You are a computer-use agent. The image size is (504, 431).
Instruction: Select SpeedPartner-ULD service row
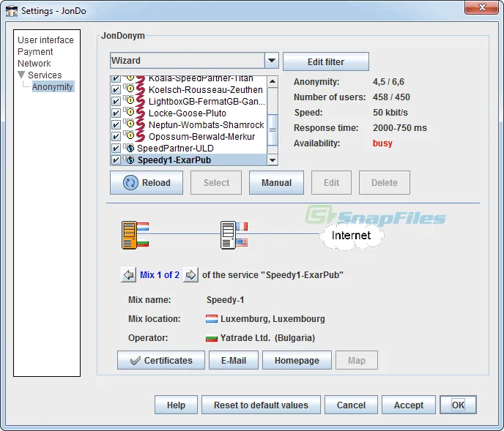pyautogui.click(x=189, y=148)
